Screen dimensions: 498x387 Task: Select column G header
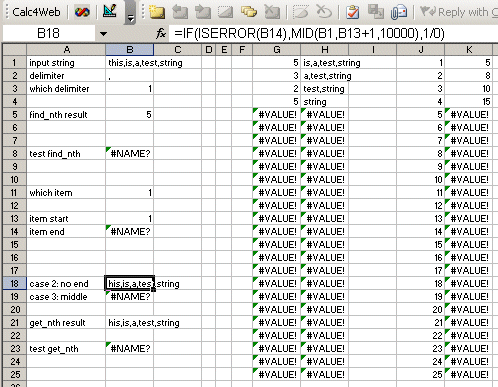click(x=277, y=50)
